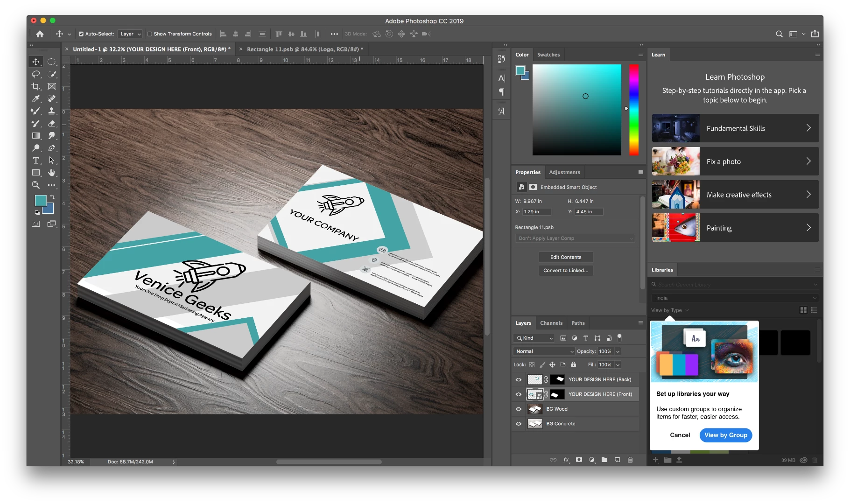Open the Kind filter dropdown
Image resolution: width=850 pixels, height=504 pixels.
coord(534,338)
